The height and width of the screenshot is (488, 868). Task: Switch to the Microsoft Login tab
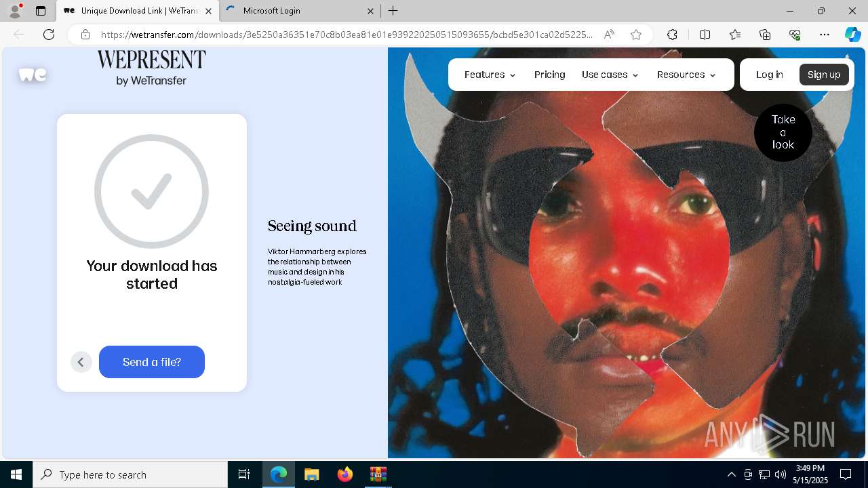point(300,11)
